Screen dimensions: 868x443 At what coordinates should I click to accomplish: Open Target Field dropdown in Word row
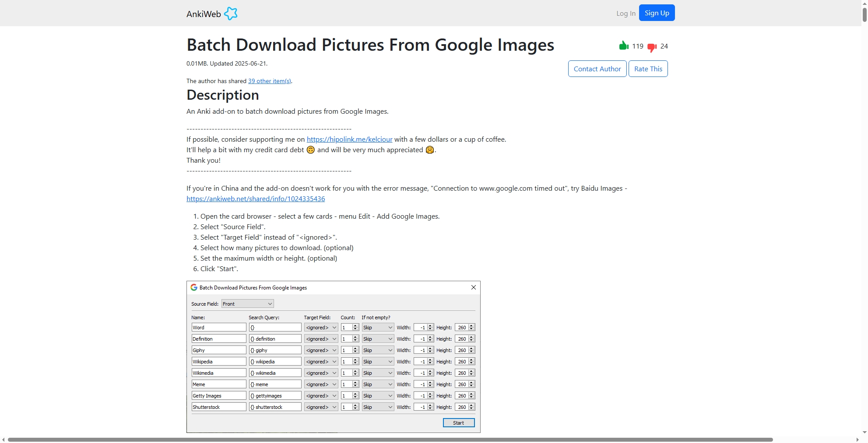(x=321, y=327)
